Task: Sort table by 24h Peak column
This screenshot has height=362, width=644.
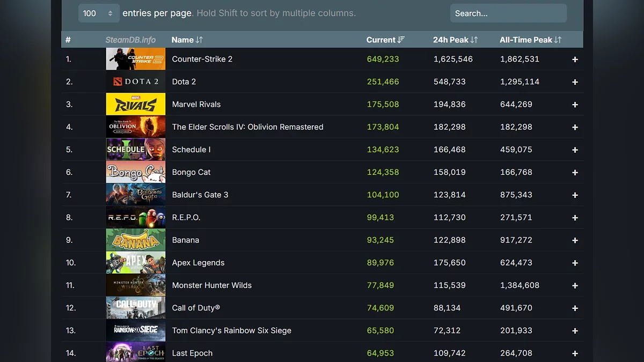Action: tap(455, 40)
